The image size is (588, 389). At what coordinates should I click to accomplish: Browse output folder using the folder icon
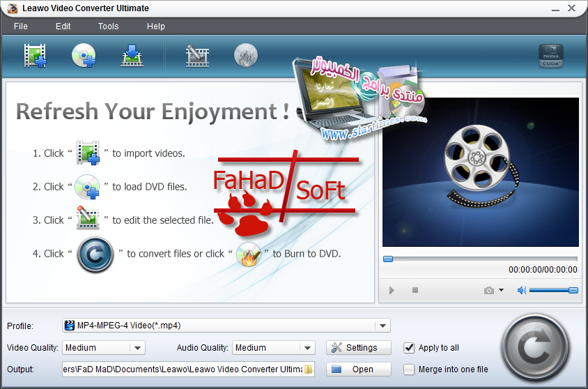coord(309,369)
